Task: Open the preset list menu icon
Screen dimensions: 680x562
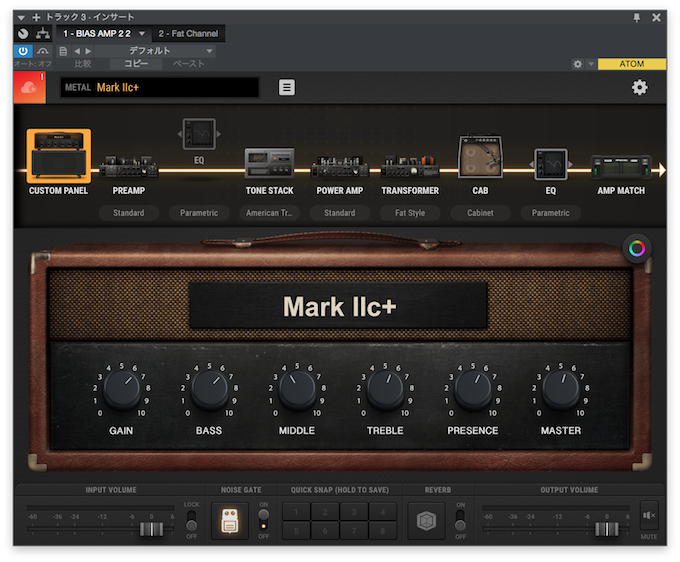Action: 286,87
